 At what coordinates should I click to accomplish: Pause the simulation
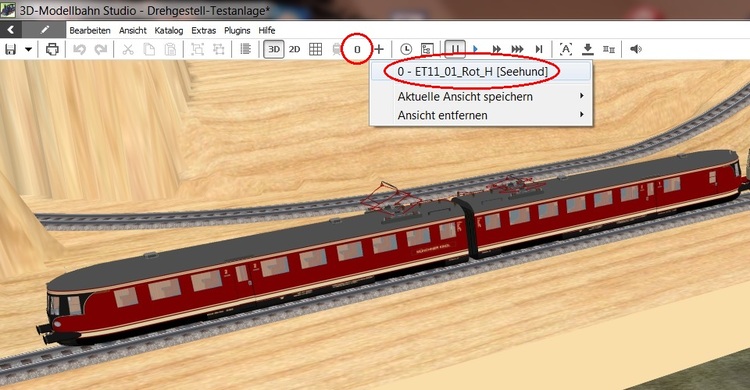tap(455, 49)
